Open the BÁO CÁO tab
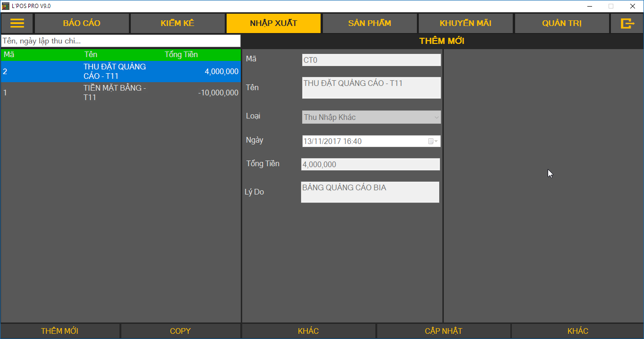 coord(82,23)
